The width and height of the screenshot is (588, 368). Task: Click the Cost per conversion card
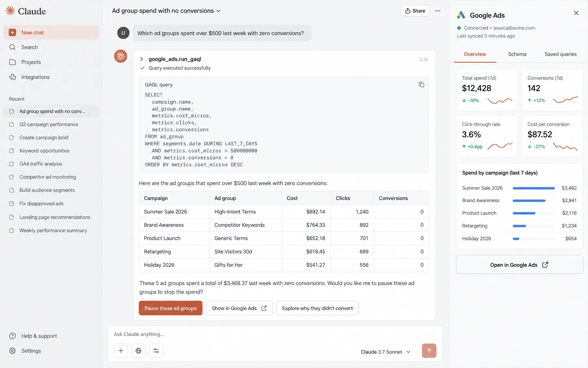(552, 136)
